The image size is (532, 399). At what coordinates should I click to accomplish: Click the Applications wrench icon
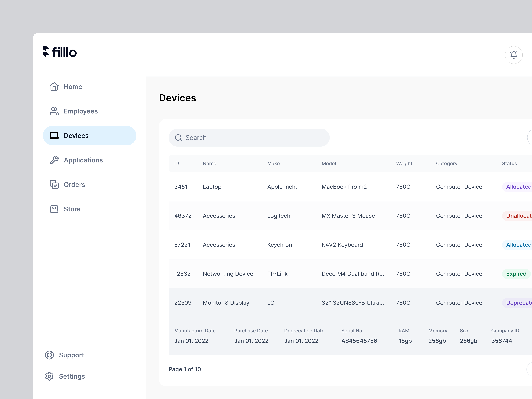[54, 160]
